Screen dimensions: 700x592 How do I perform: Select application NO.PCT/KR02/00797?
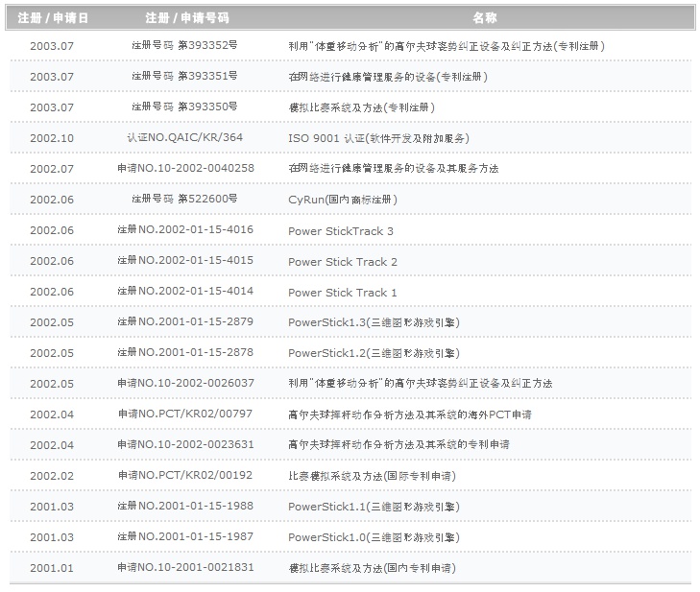tap(185, 414)
